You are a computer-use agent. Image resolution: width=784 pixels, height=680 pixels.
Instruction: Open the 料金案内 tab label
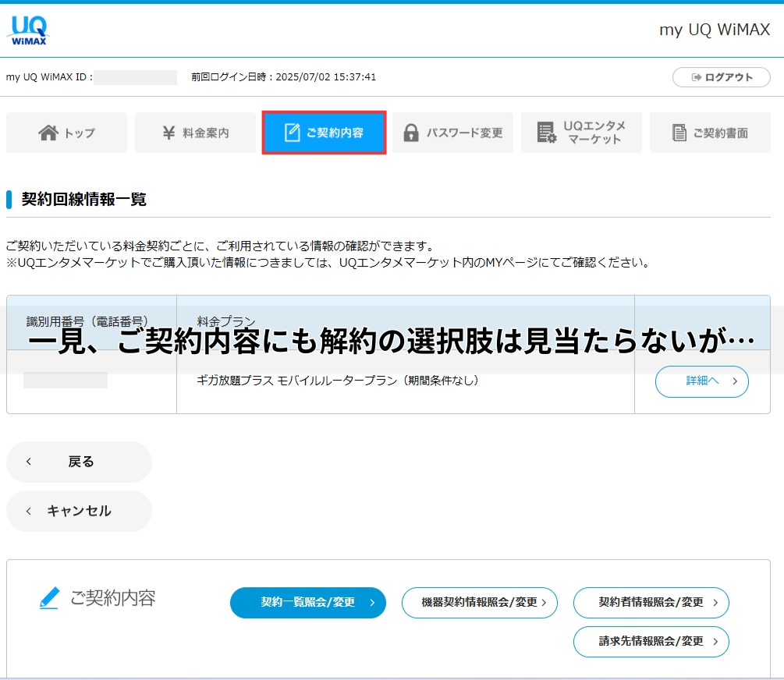205,133
